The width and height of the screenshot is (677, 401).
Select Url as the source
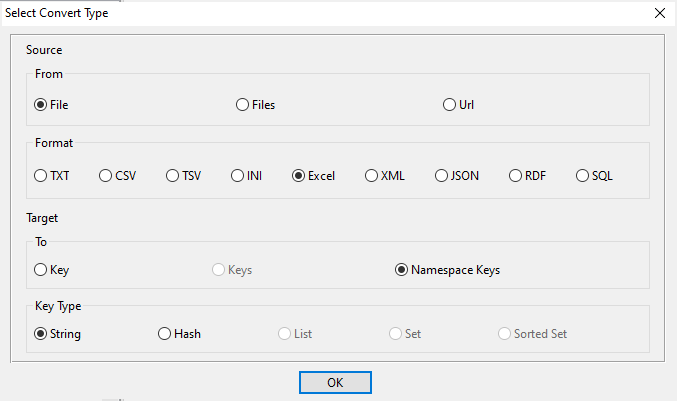coord(449,104)
